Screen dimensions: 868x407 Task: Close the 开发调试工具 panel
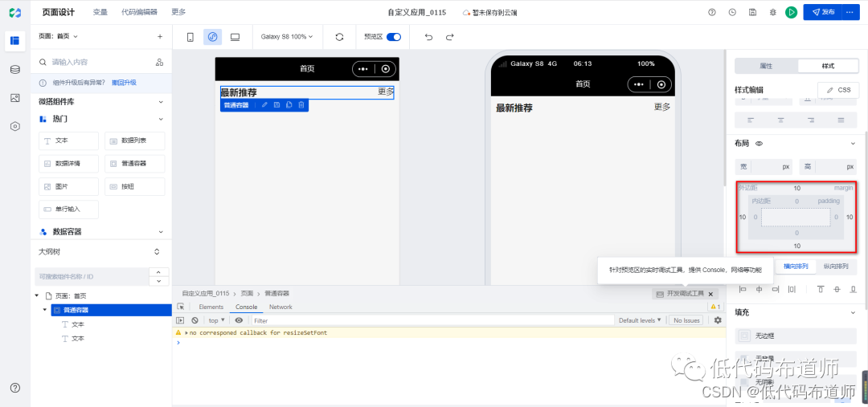click(x=710, y=294)
